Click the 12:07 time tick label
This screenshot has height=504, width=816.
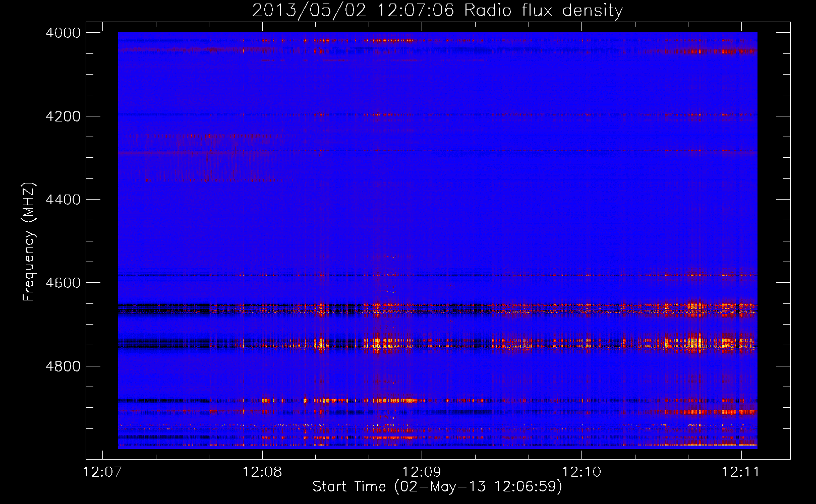point(103,472)
